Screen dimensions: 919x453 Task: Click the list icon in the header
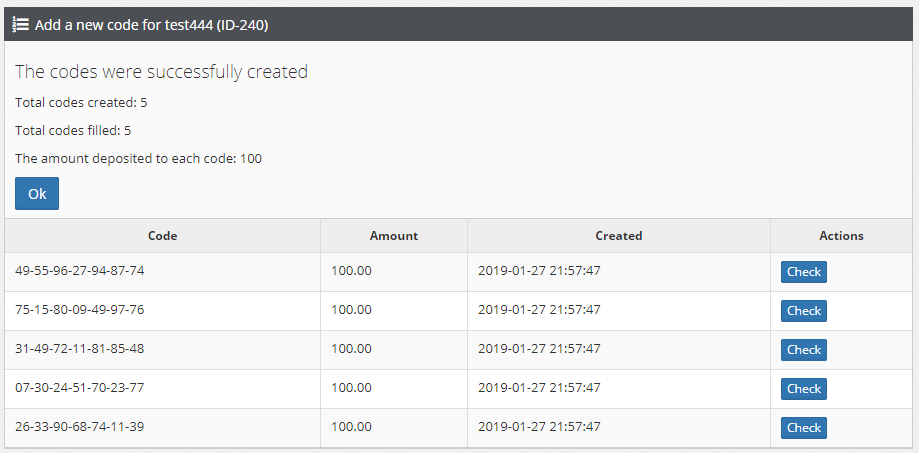(x=20, y=25)
